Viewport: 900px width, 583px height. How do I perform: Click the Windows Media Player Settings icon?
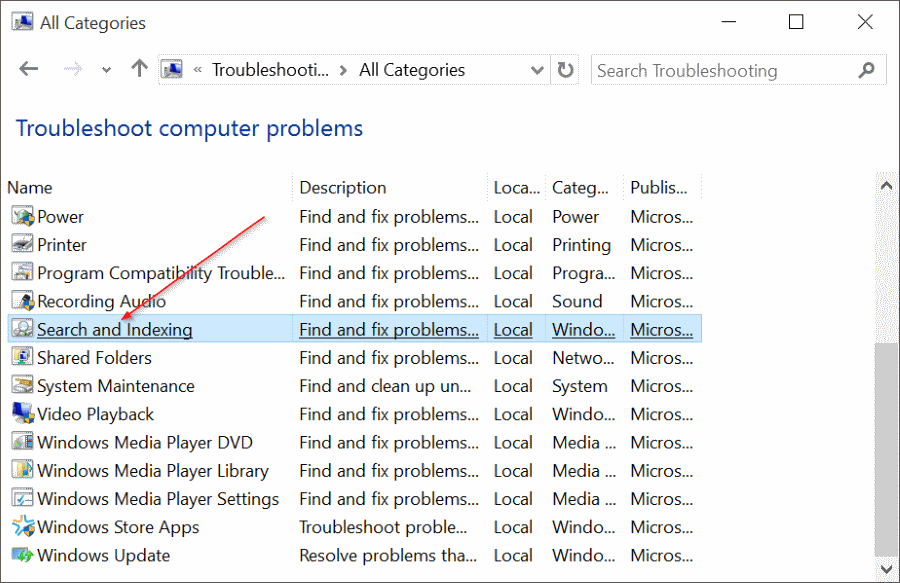tap(23, 498)
